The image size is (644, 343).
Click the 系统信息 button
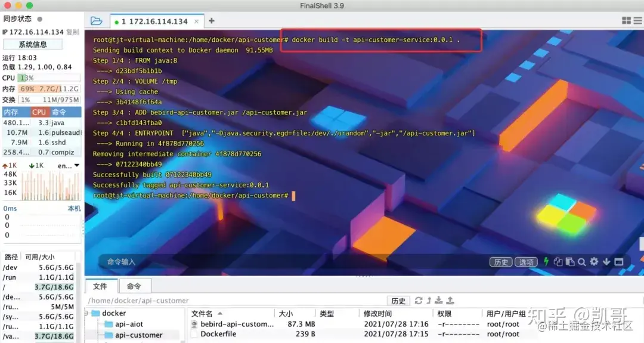[x=33, y=44]
